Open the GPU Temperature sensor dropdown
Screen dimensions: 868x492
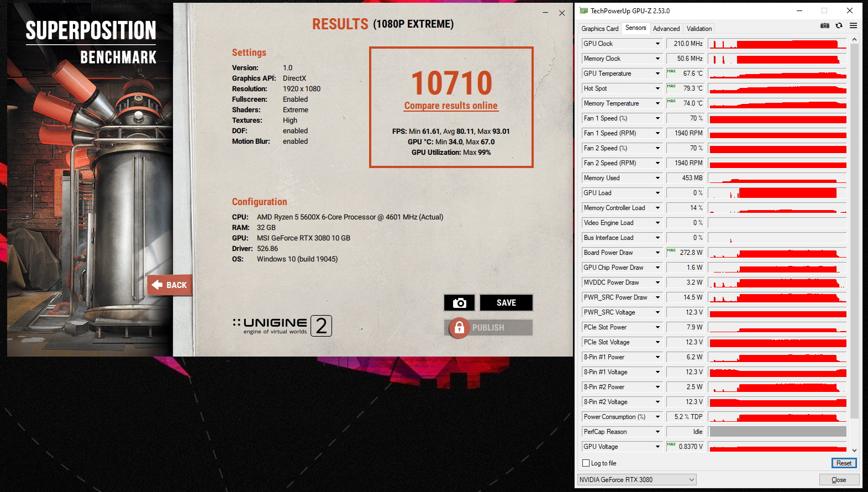pyautogui.click(x=657, y=74)
